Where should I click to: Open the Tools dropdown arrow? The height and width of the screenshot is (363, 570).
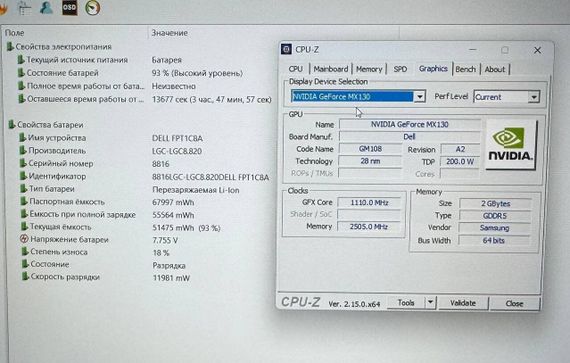pos(430,302)
